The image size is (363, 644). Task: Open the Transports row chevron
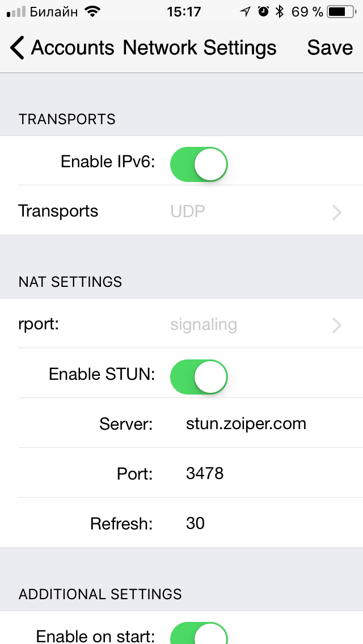337,213
